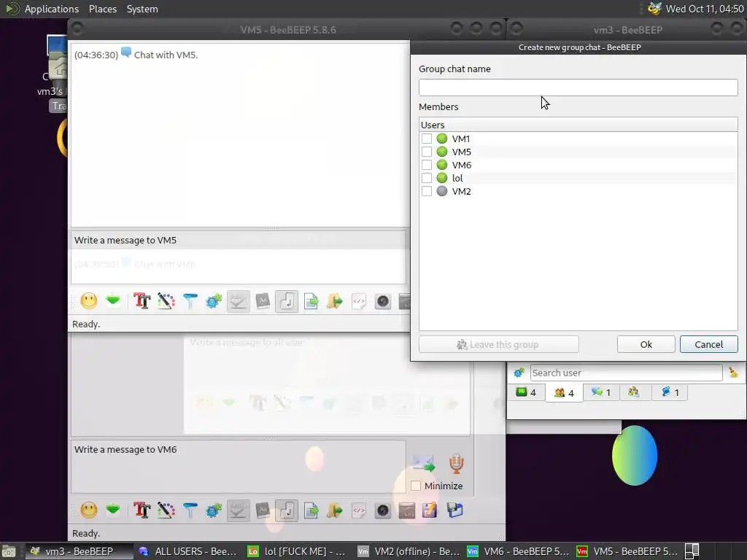
Task: Click notepad pencil icon in VM6 toolbar
Action: (430, 510)
